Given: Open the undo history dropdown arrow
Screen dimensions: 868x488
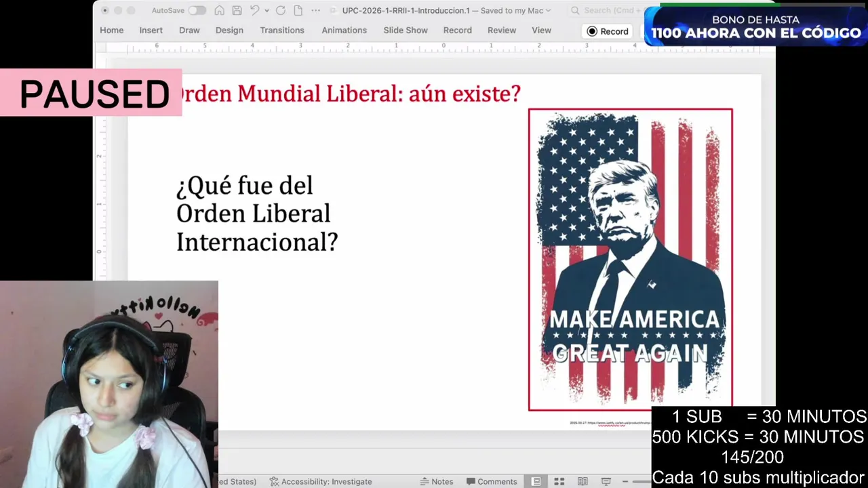Looking at the screenshot, I should 267,10.
